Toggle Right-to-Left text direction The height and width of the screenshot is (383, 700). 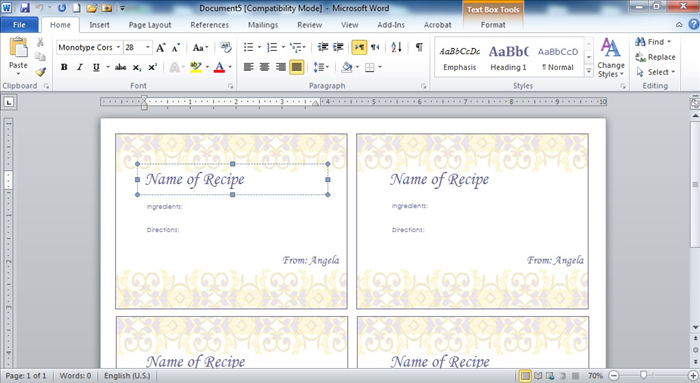[375, 47]
